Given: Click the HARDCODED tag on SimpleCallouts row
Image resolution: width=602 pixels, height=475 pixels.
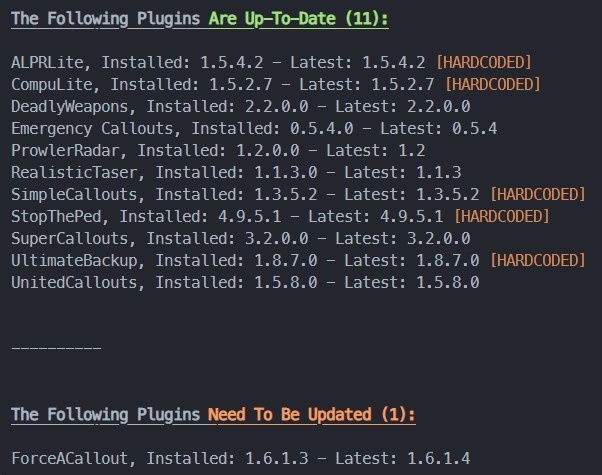Looking at the screenshot, I should [x=538, y=194].
